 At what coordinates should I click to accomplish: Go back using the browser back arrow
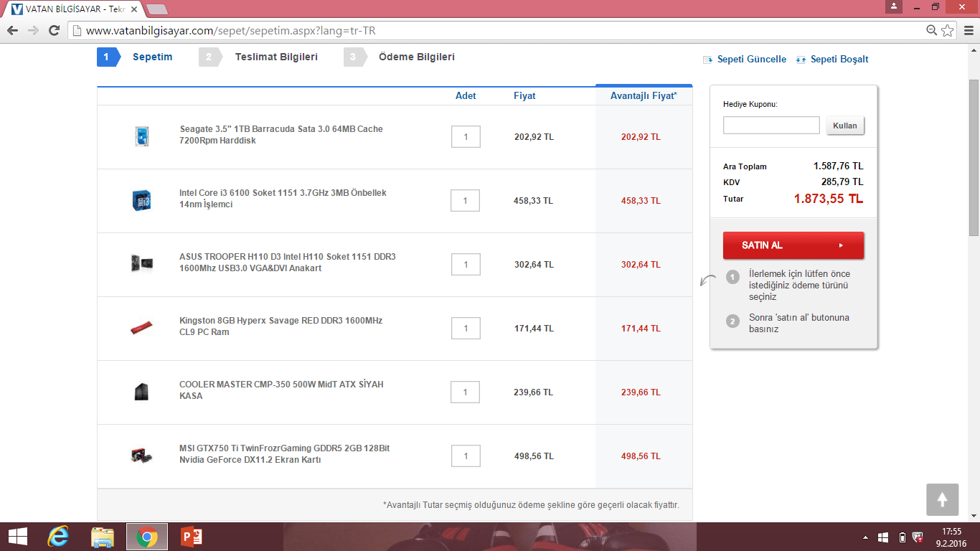(12, 31)
